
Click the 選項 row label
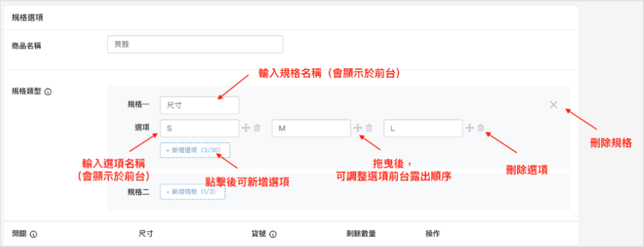tap(142, 128)
